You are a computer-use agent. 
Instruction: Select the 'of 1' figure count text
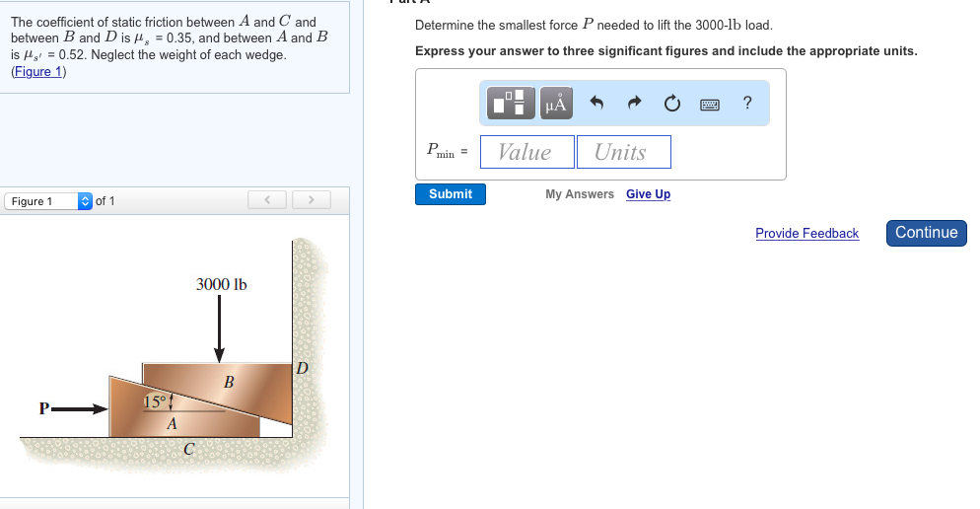(105, 200)
